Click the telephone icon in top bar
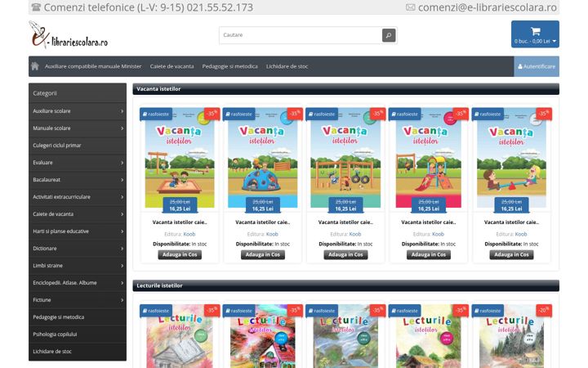The image size is (588, 368). coord(36,7)
